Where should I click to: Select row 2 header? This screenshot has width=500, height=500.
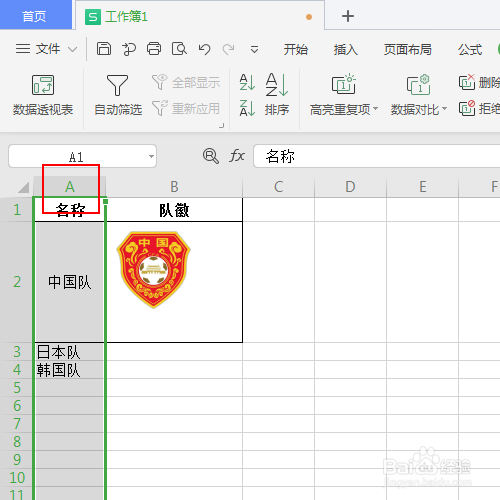point(17,282)
